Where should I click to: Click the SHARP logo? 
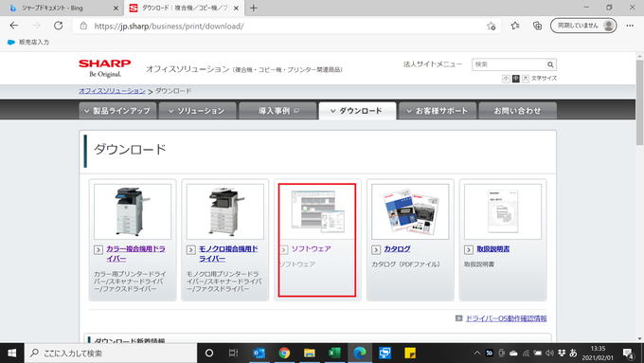pos(105,68)
